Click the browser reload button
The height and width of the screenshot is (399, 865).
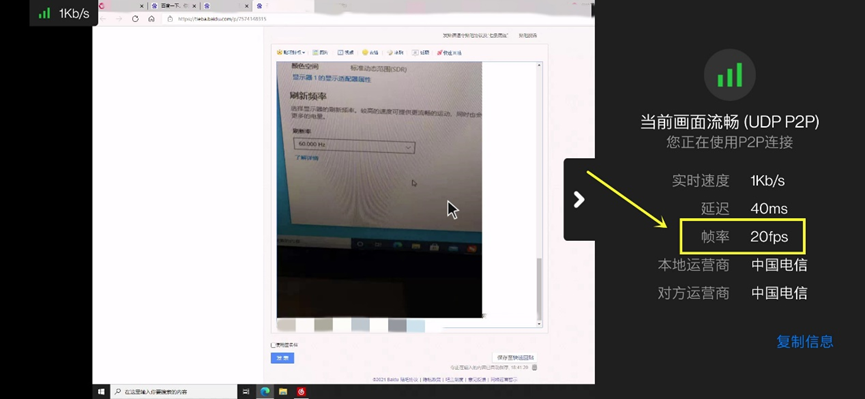(x=135, y=19)
